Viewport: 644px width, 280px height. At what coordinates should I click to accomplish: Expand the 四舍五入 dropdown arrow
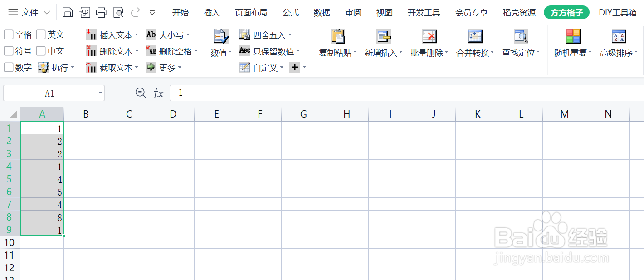[290, 35]
